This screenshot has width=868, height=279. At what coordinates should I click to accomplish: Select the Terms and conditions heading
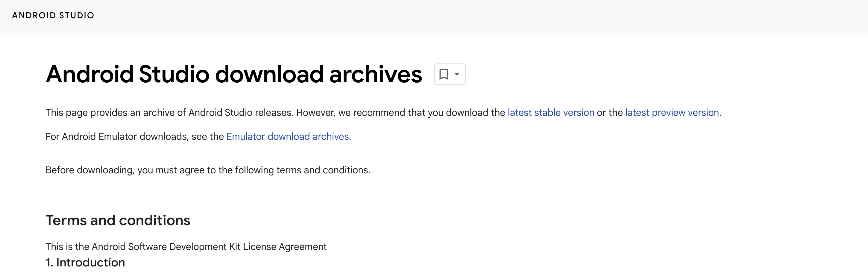(x=118, y=220)
